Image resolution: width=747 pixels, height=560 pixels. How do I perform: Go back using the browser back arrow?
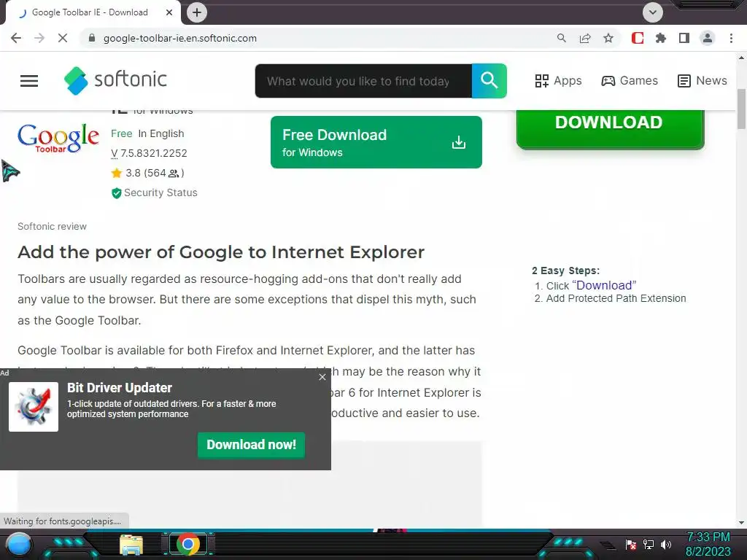pos(16,38)
